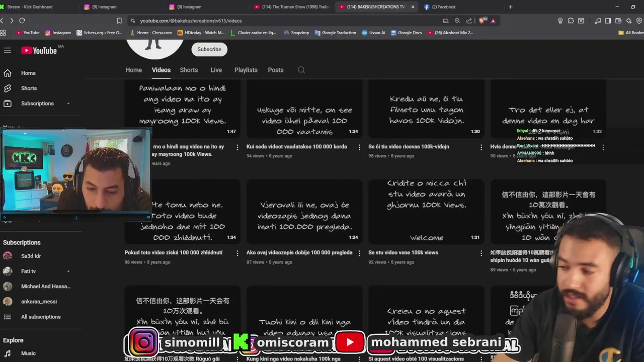Open the channel Home tab
The height and width of the screenshot is (362, 644).
tap(134, 70)
